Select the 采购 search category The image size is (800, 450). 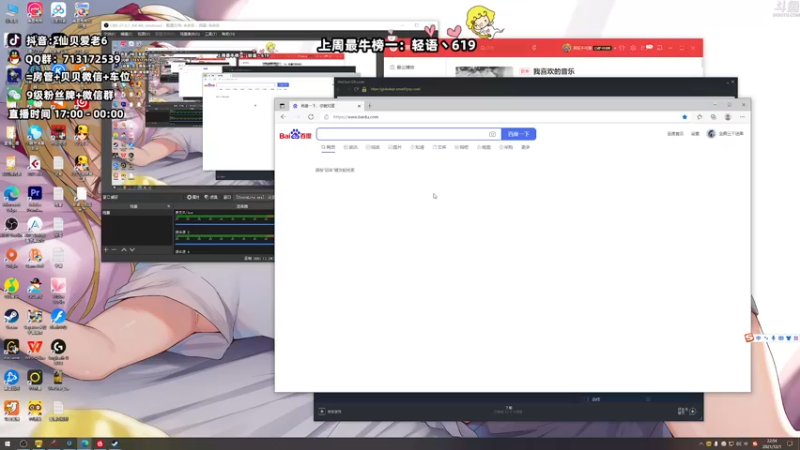(506, 147)
